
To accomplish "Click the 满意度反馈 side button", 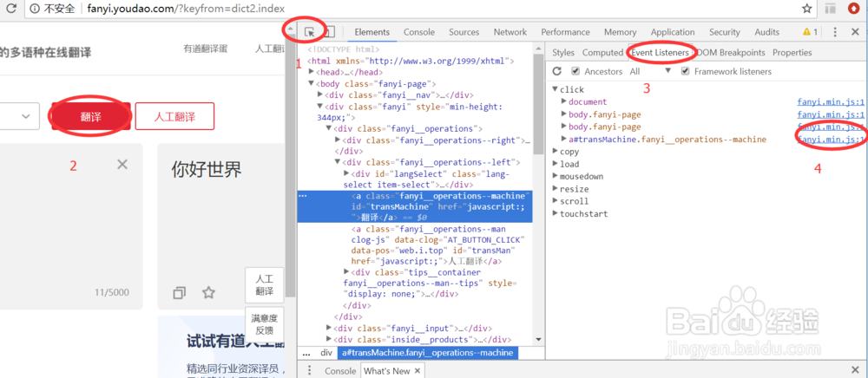I will tap(264, 324).
